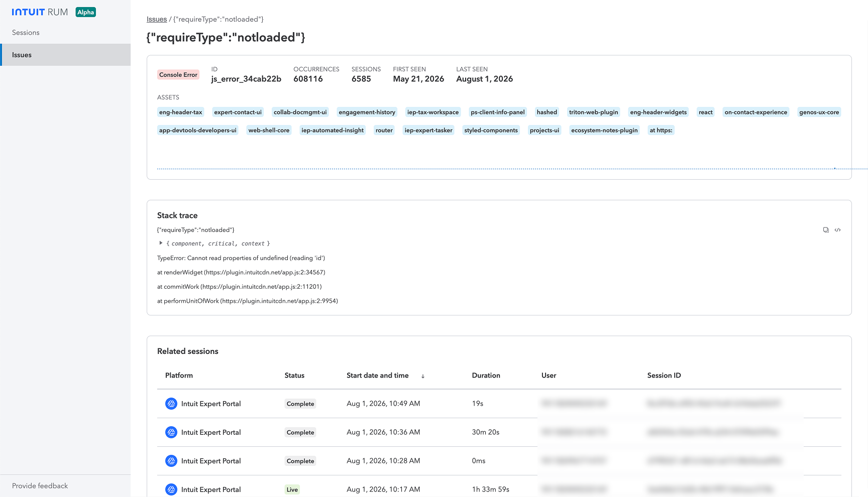
Task: Sort the table by Session ID column
Action: [x=664, y=376]
